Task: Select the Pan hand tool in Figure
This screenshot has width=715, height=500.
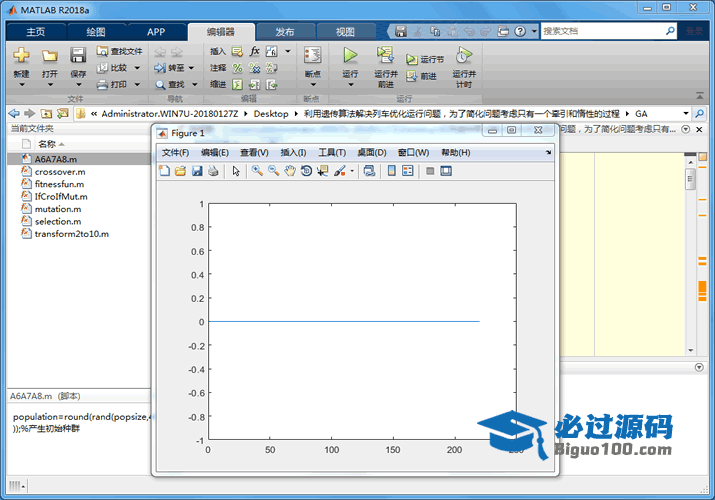Action: point(290,171)
